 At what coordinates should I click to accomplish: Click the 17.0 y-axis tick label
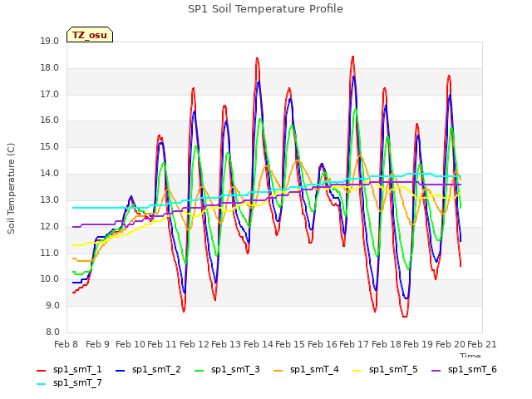[50, 94]
